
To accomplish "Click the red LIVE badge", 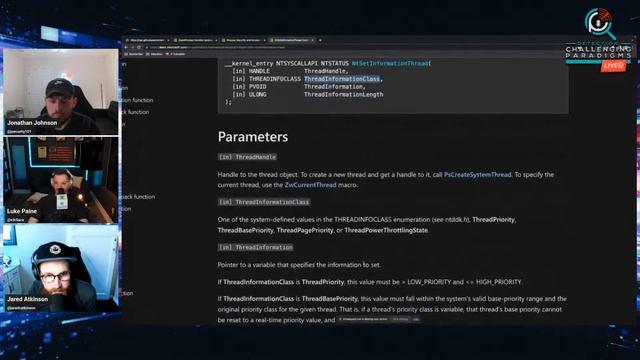I will tap(613, 65).
